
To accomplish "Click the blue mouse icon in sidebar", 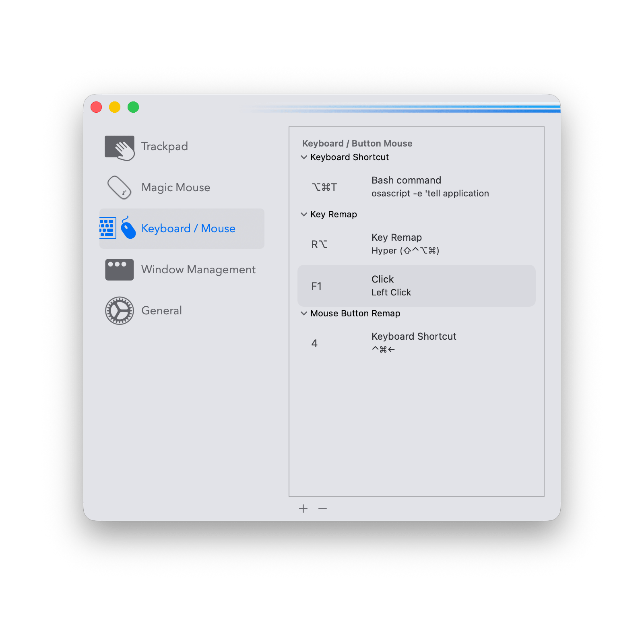I will pos(128,228).
